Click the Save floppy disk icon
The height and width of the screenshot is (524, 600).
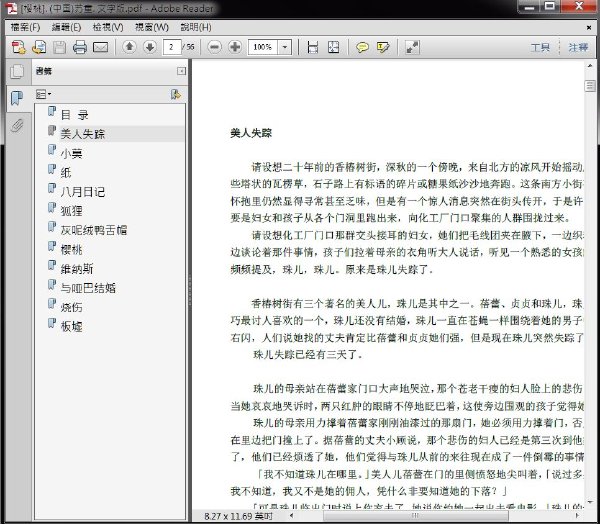point(59,47)
